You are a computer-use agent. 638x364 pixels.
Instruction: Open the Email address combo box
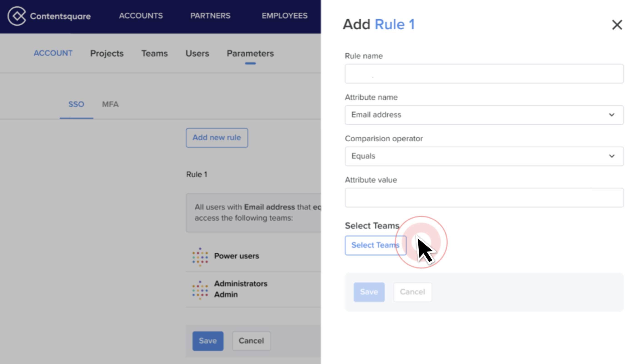click(484, 115)
